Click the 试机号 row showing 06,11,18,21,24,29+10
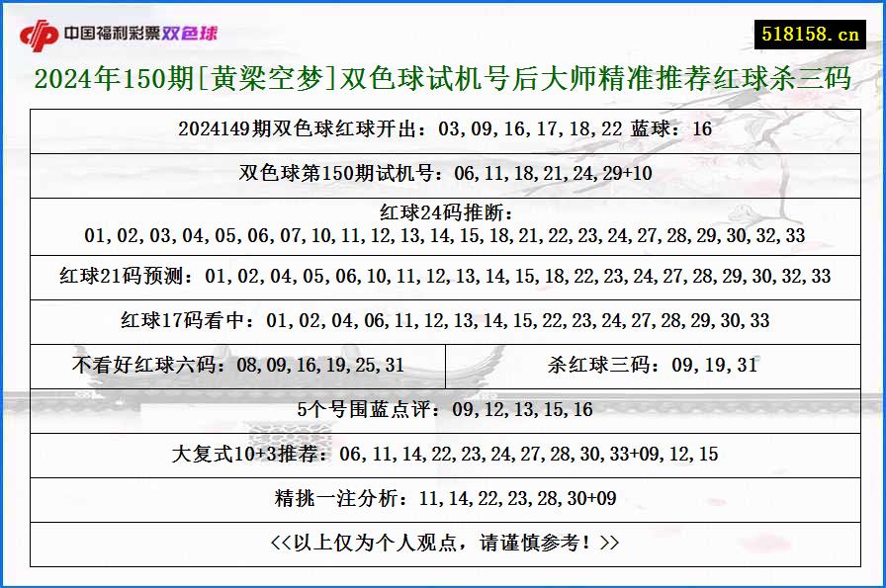This screenshot has width=886, height=588. pos(443,172)
